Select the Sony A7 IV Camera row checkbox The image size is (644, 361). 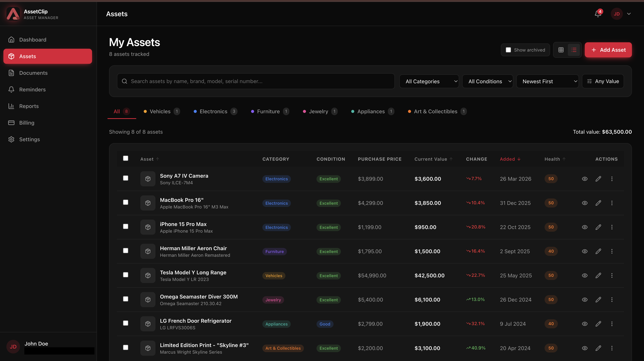(125, 178)
